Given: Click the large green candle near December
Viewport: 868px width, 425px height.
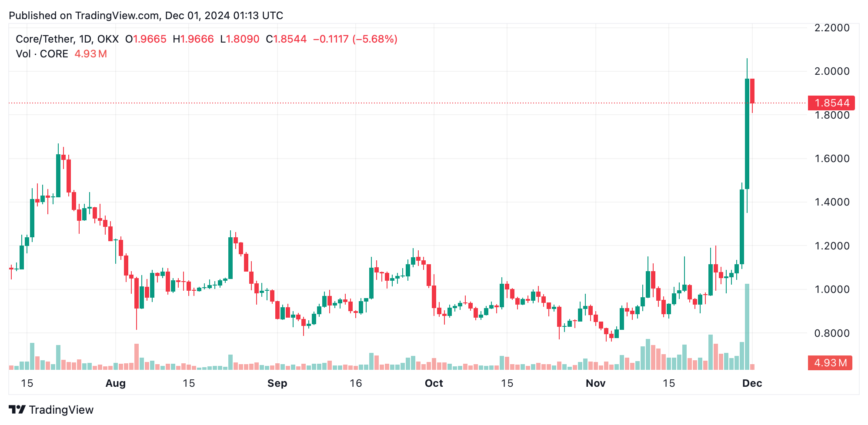Looking at the screenshot, I should pos(747,134).
